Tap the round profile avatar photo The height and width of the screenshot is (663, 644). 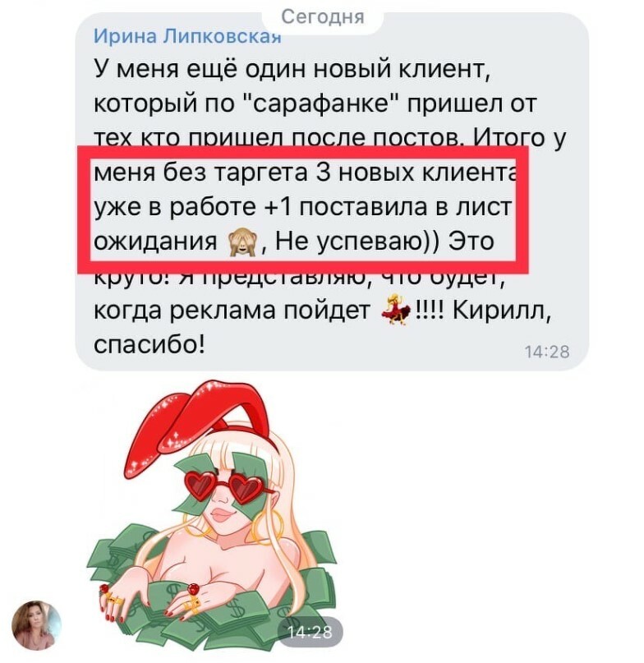coord(35,624)
